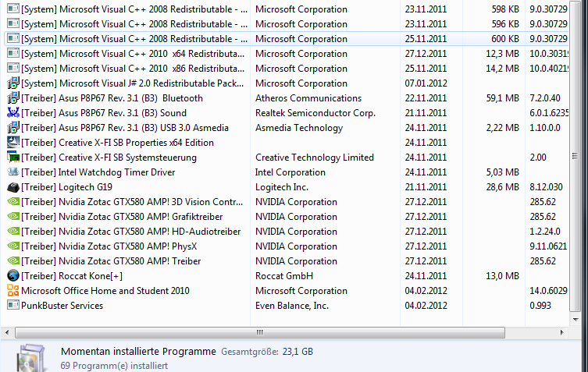Screen dimensions: 588x372
Task: Click the Logitech G19 keyboard icon
Action: 13,187
